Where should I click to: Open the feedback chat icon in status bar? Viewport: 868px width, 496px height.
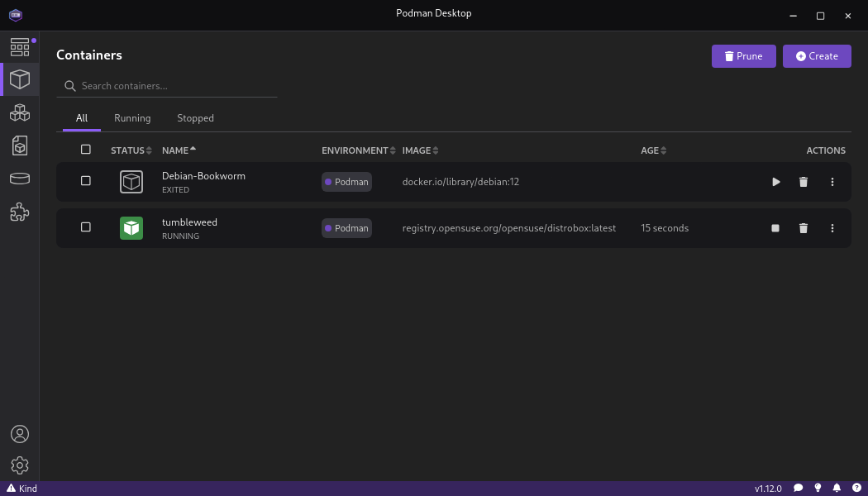coord(799,489)
